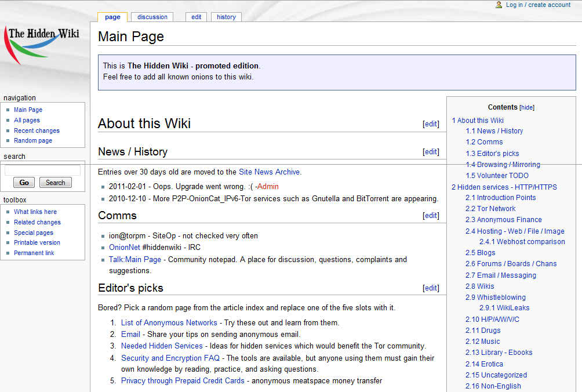Go to Main Page in navigation
582x392 pixels.
[x=28, y=110]
